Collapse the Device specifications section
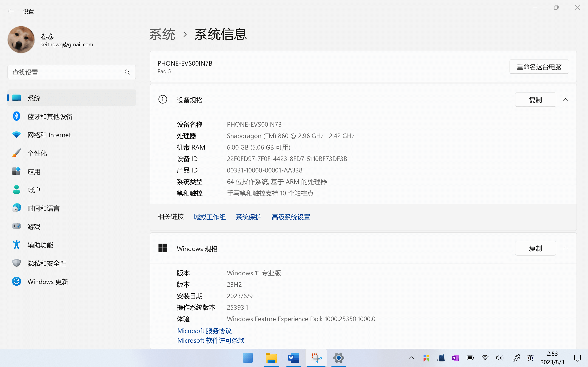This screenshot has width=588, height=367. coord(565,100)
